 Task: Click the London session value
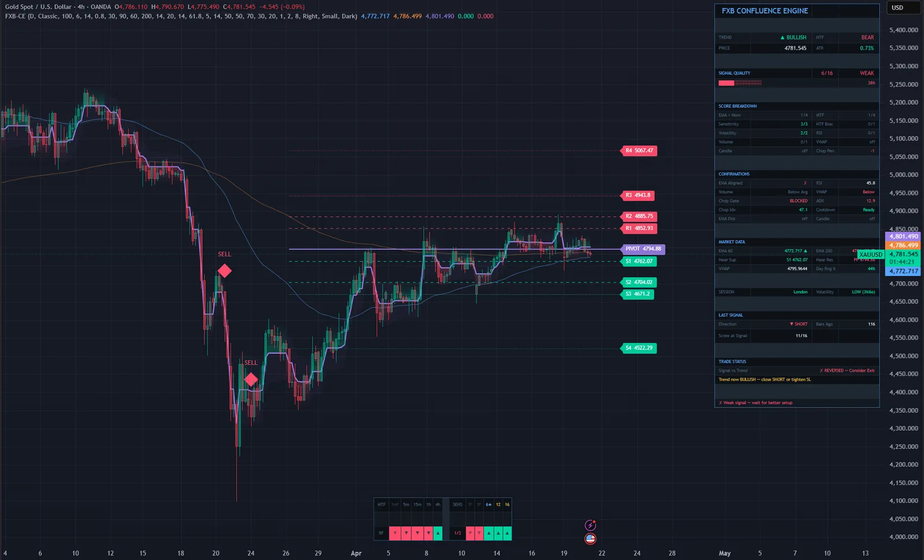click(800, 292)
